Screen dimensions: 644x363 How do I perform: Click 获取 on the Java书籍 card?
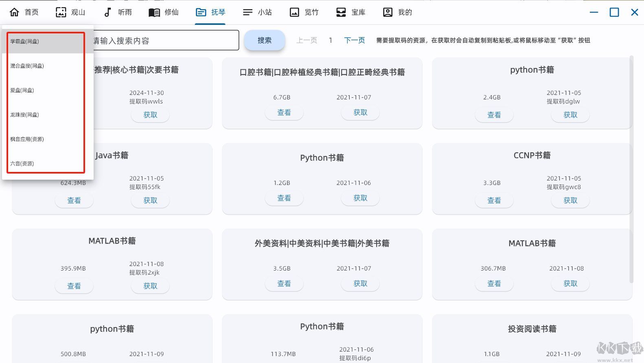point(150,200)
